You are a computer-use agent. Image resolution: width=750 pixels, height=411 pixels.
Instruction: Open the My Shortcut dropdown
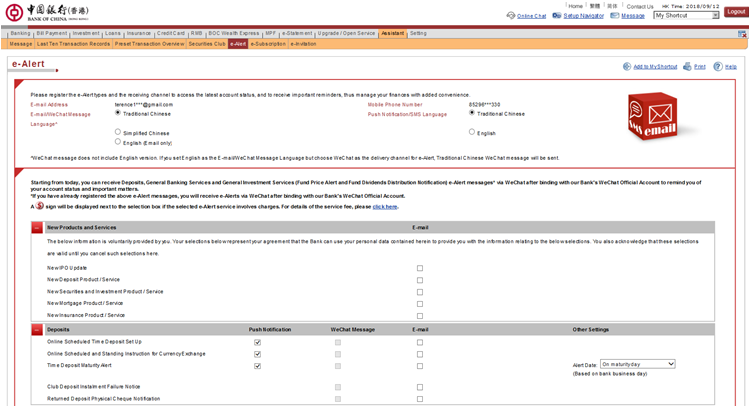pyautogui.click(x=687, y=16)
